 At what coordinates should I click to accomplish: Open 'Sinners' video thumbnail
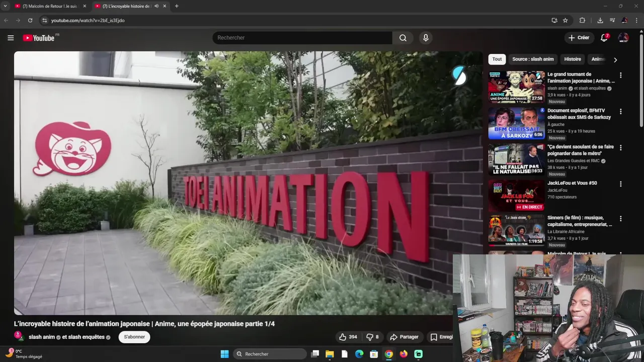coord(516,231)
